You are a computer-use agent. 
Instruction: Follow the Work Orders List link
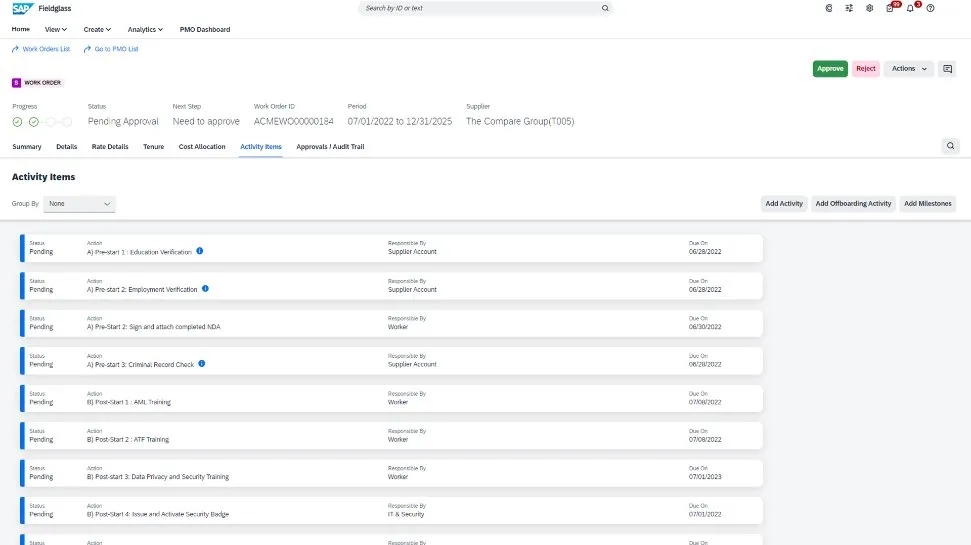tap(46, 49)
